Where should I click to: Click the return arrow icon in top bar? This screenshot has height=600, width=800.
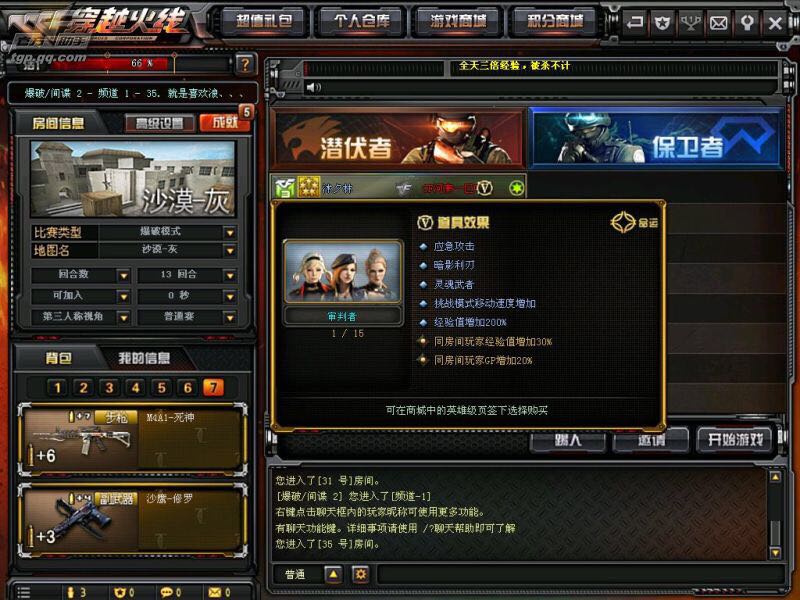[x=634, y=22]
